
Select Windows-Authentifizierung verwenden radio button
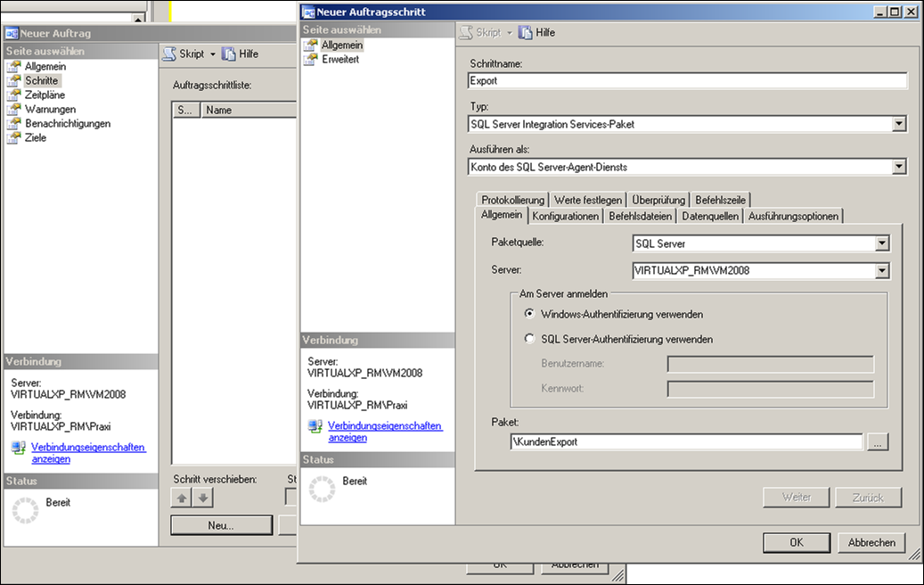530,314
